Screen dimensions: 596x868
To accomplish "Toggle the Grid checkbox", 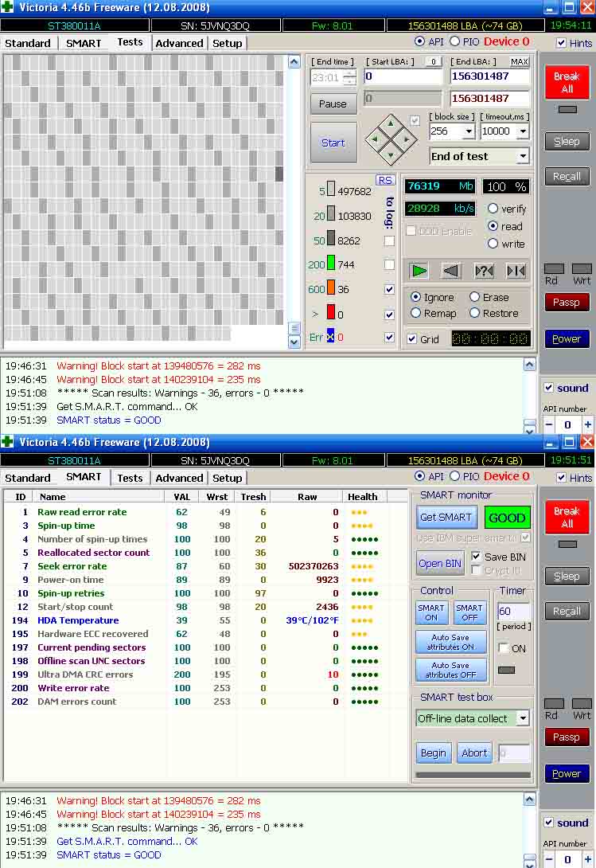I will [411, 338].
